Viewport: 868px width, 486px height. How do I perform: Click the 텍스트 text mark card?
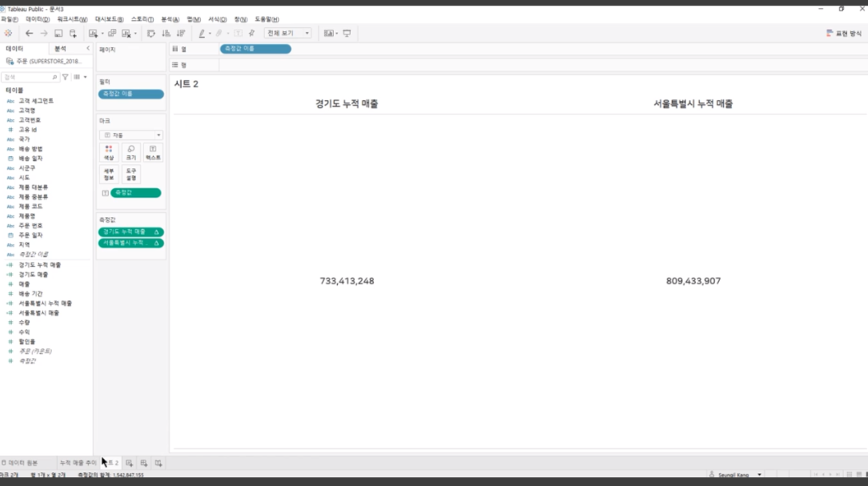pyautogui.click(x=153, y=153)
